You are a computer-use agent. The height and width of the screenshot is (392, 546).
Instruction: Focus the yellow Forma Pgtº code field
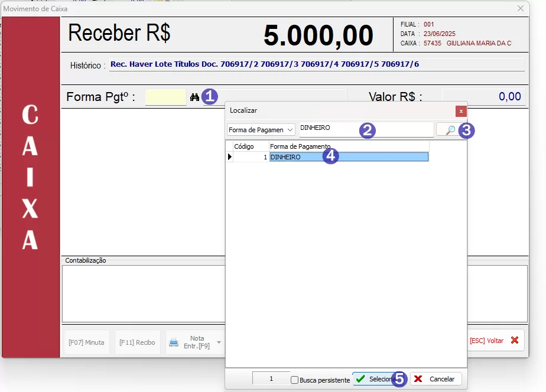tap(165, 97)
